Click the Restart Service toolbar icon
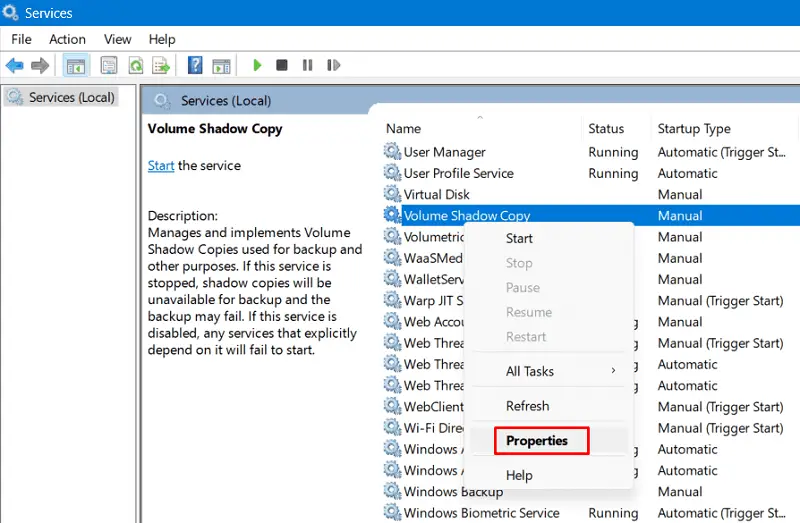Screen dimensions: 800x523 click(x=333, y=66)
